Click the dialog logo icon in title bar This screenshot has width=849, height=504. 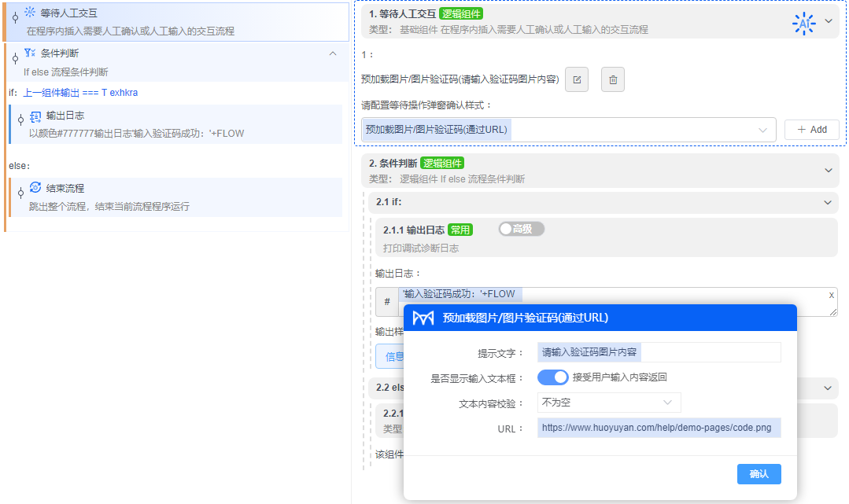coord(423,318)
